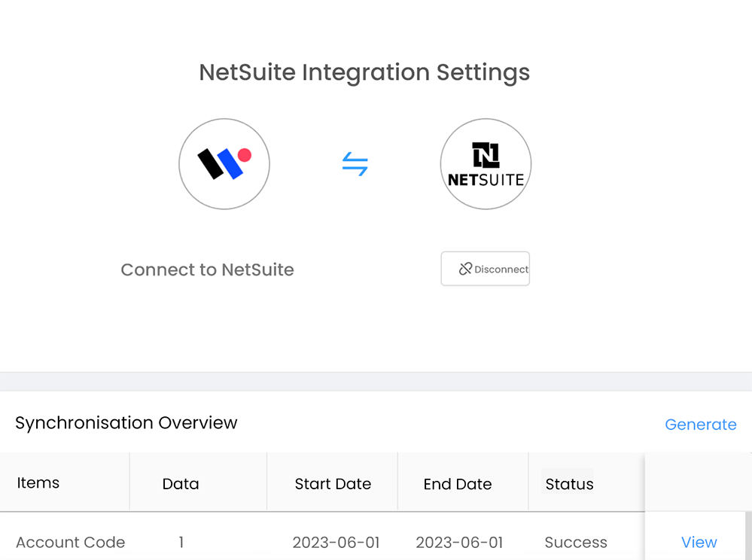Viewport: 752px width, 560px height.
Task: Click the End Date column header
Action: (x=458, y=484)
